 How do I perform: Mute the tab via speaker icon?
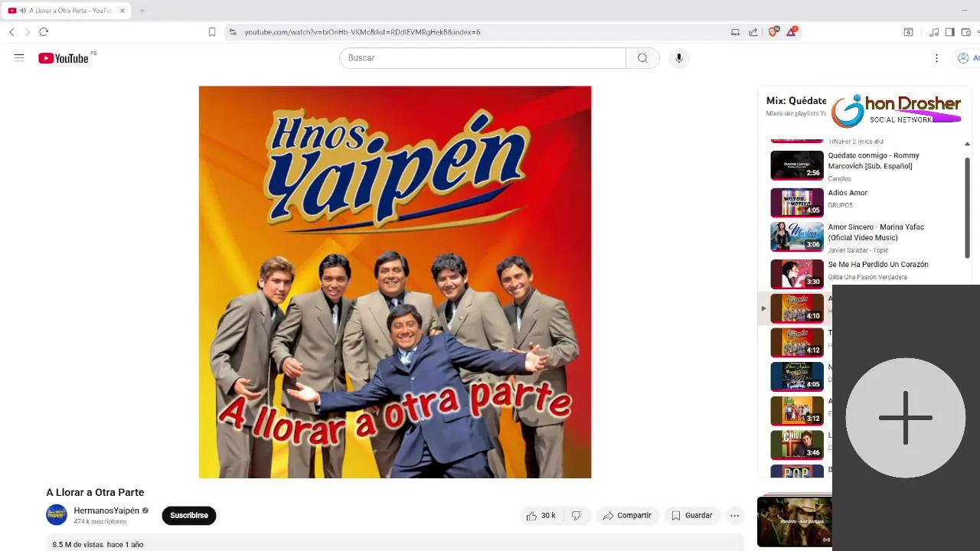[22, 11]
